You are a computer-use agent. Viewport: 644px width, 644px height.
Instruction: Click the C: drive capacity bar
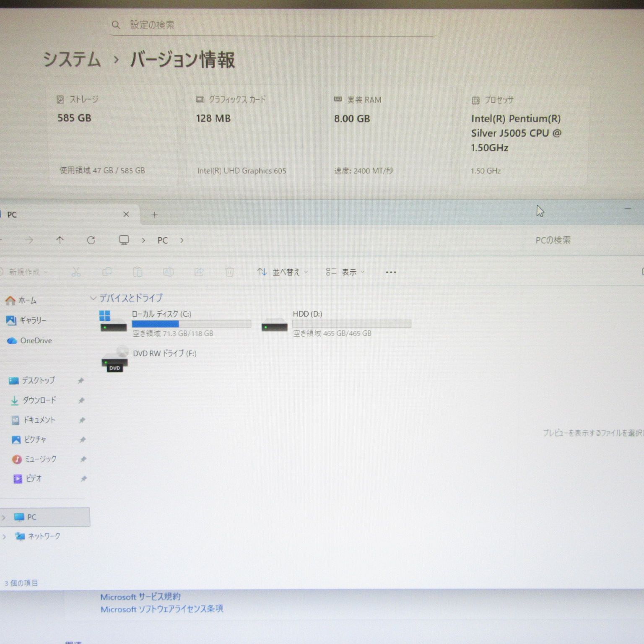[191, 324]
